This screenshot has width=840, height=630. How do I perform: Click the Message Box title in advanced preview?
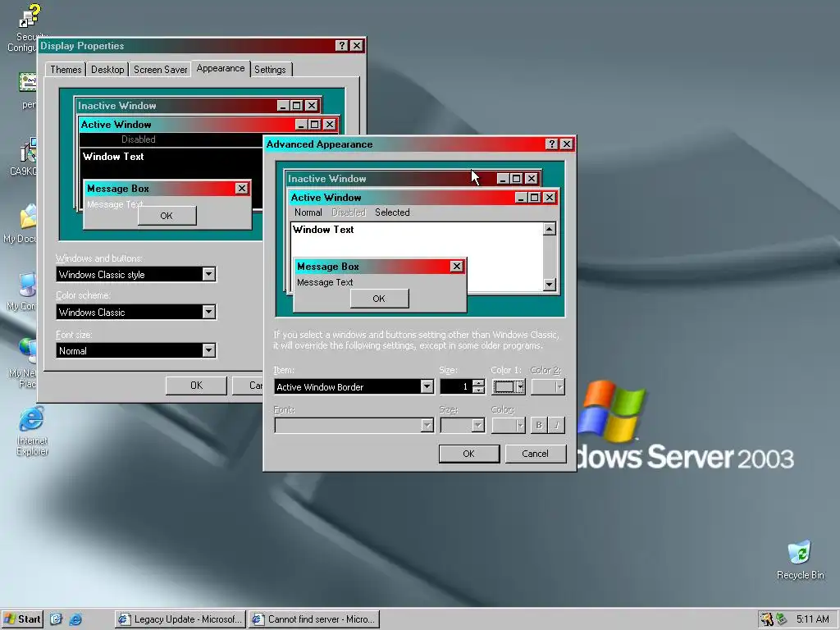(x=328, y=267)
